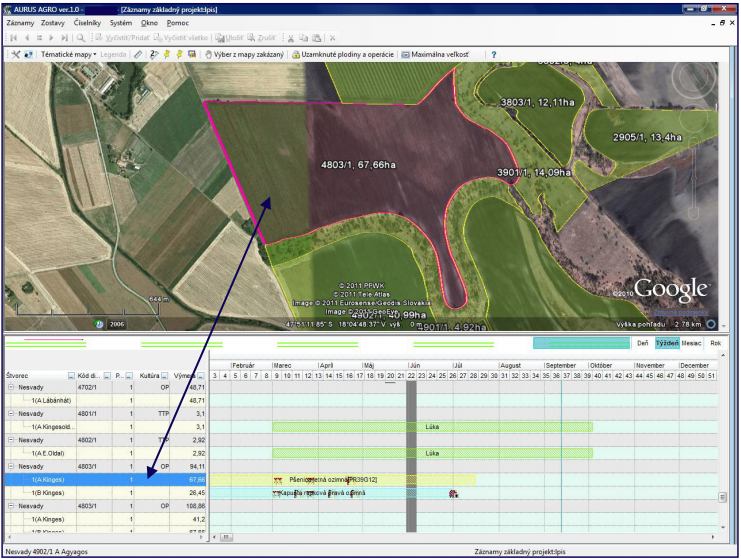Click the Zrušiť cancel button
741x559 pixels.
(x=261, y=38)
